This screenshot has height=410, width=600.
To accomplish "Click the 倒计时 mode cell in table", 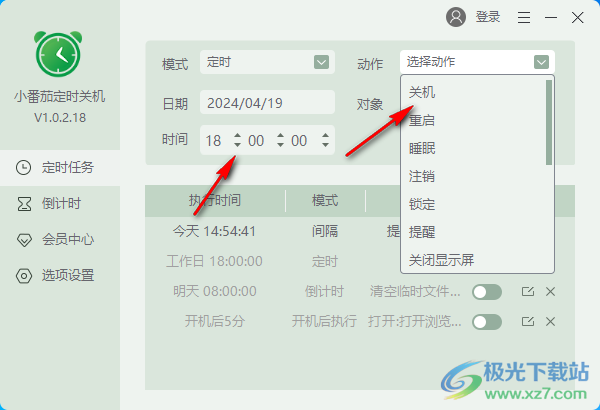I will click(x=324, y=292).
